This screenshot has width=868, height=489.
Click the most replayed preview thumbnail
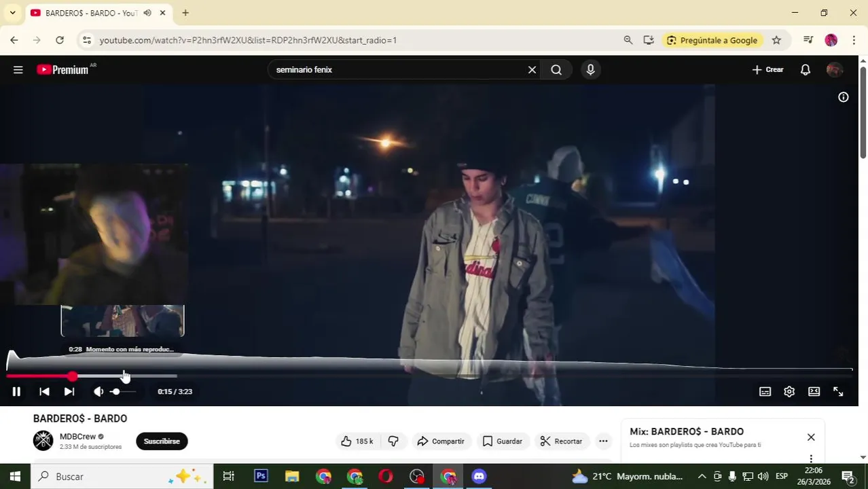pos(122,321)
